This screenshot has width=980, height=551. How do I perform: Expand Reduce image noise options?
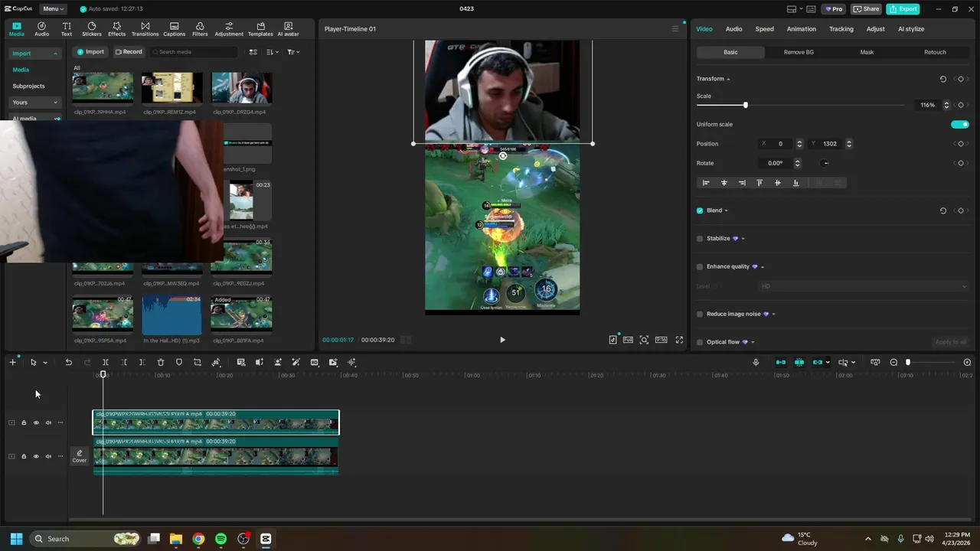[773, 315]
